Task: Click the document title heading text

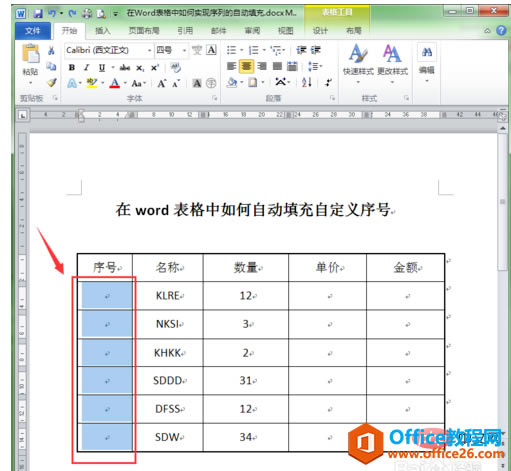Action: [253, 210]
